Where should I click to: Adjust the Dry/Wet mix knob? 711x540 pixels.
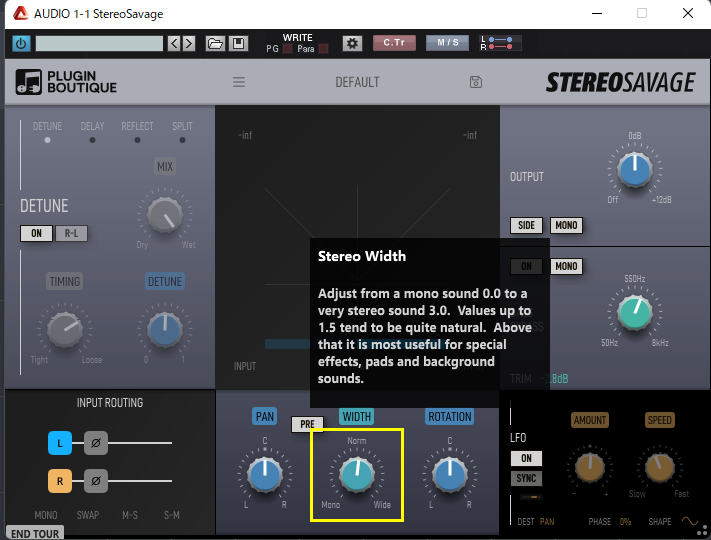click(x=165, y=215)
